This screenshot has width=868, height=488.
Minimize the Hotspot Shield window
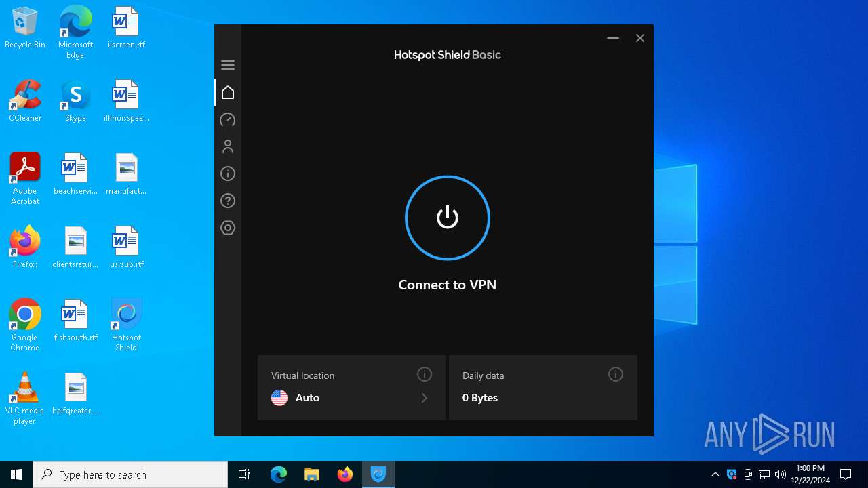click(x=613, y=38)
